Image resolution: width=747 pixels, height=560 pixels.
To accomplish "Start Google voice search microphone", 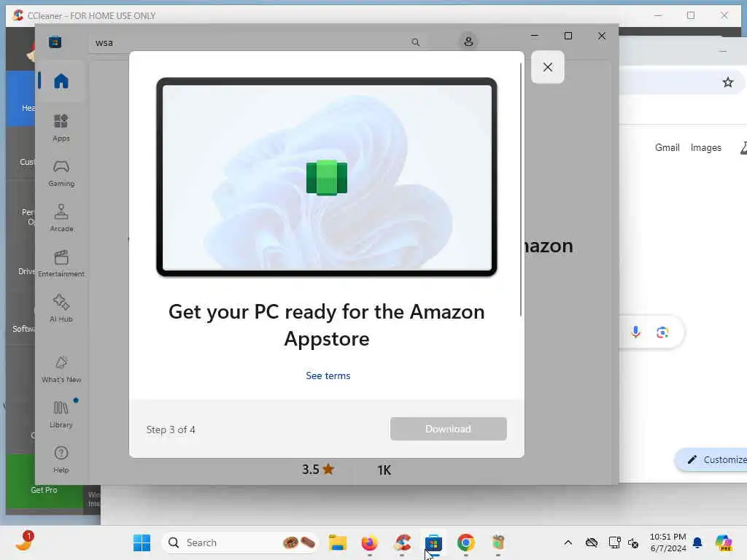I will 635,332.
